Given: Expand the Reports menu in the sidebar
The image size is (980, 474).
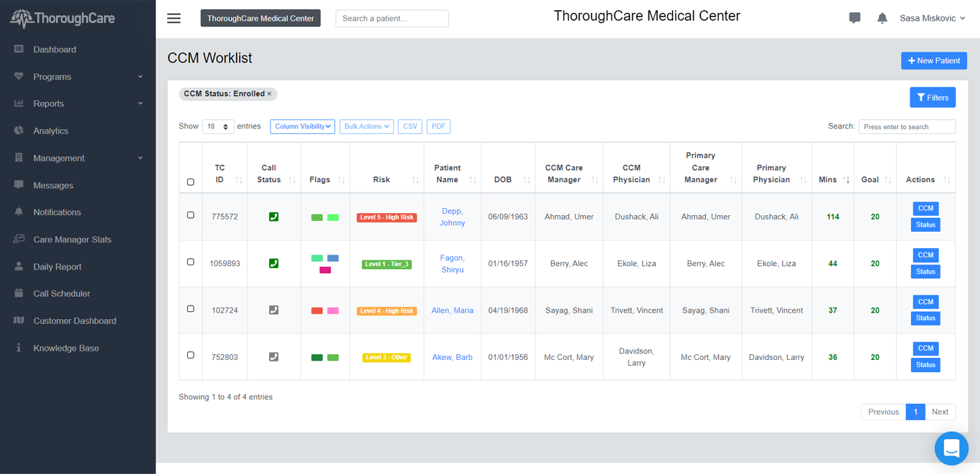Looking at the screenshot, I should (x=50, y=103).
